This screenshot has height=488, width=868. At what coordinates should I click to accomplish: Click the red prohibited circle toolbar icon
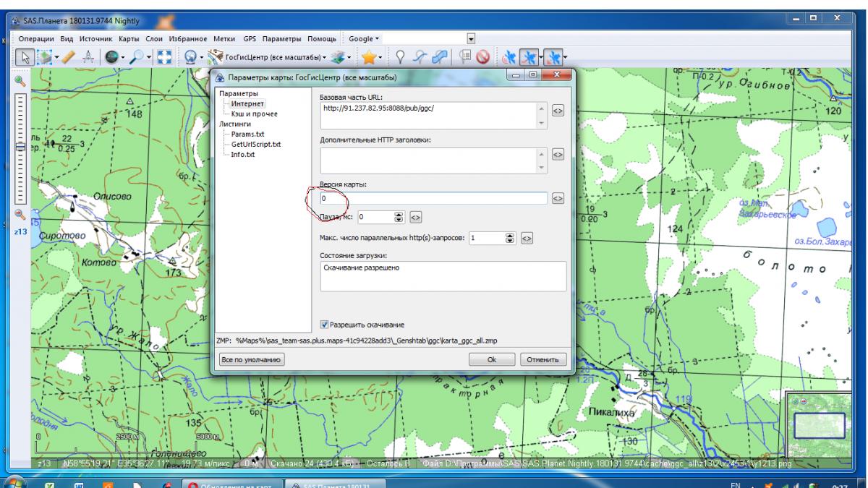(x=484, y=57)
